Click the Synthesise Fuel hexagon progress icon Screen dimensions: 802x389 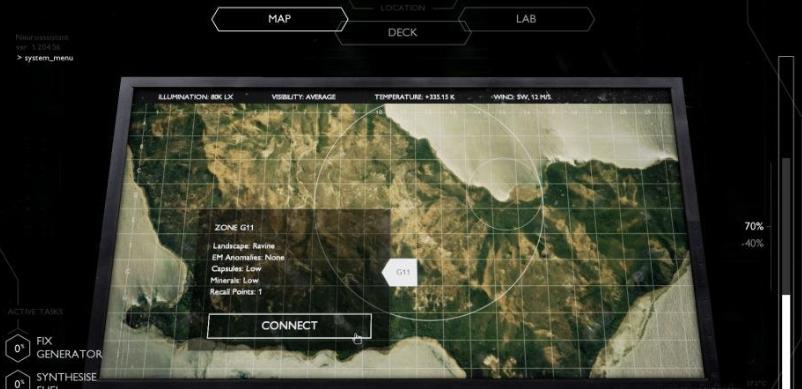coord(18,381)
